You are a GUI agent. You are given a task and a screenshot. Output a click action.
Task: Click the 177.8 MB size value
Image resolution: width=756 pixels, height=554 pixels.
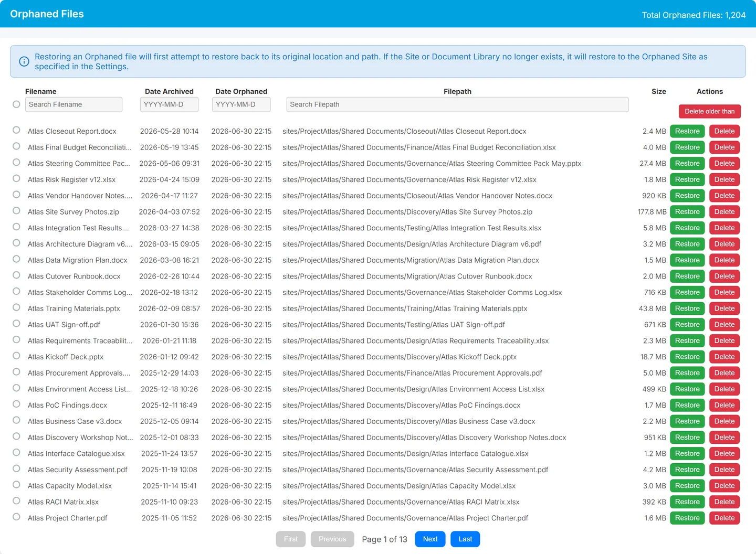(x=652, y=212)
